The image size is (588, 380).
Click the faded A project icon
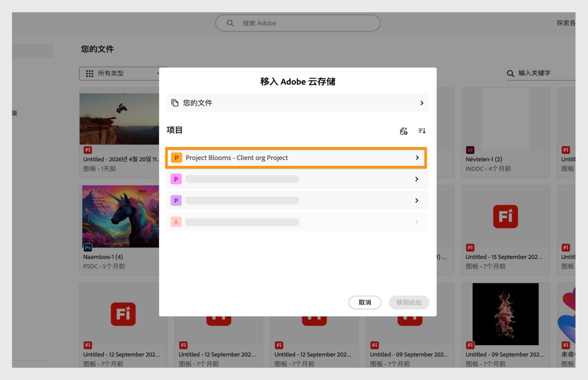(x=176, y=222)
